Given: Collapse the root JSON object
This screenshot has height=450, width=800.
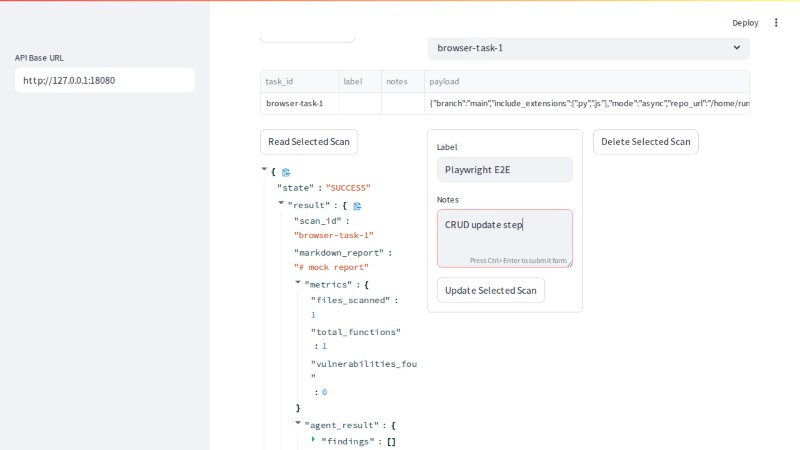Looking at the screenshot, I should tap(264, 169).
